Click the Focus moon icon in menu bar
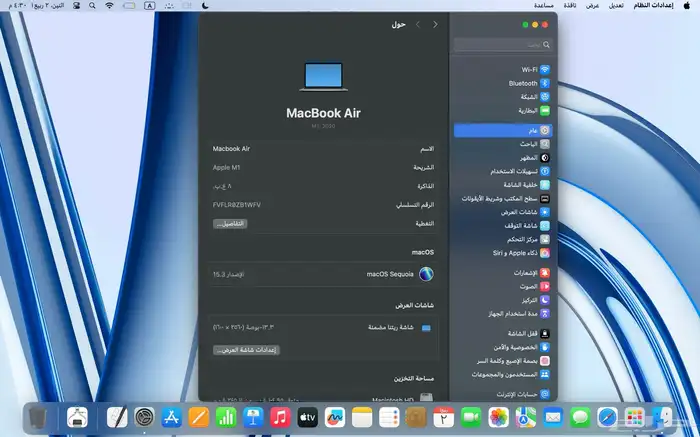The image size is (700, 437). (205, 5)
